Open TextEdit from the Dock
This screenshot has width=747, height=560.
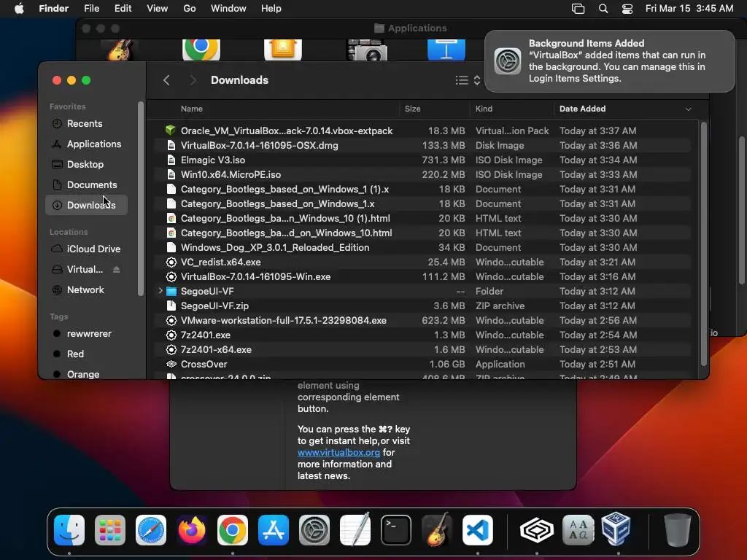355,529
